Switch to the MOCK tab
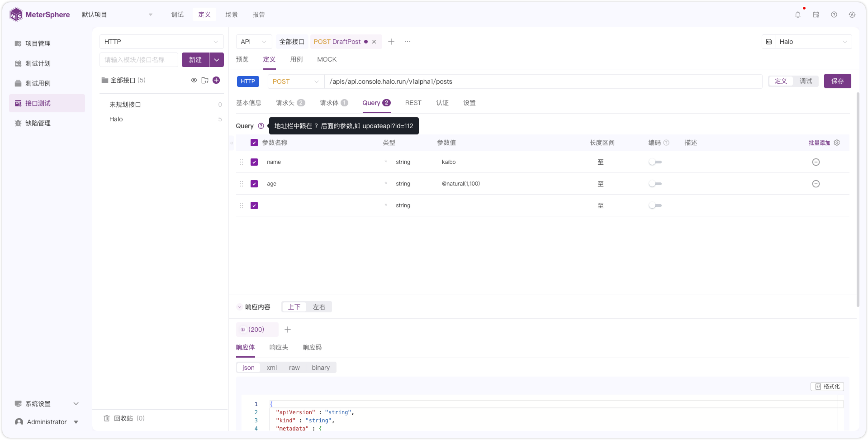 click(x=327, y=59)
